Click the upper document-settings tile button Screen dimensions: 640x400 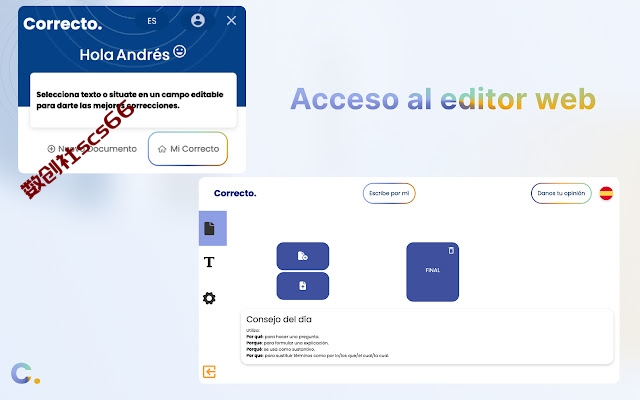pos(303,256)
